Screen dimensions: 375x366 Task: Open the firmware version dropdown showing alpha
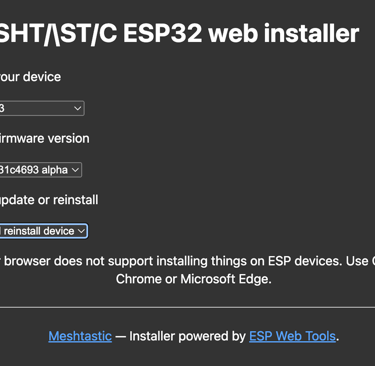pos(41,170)
